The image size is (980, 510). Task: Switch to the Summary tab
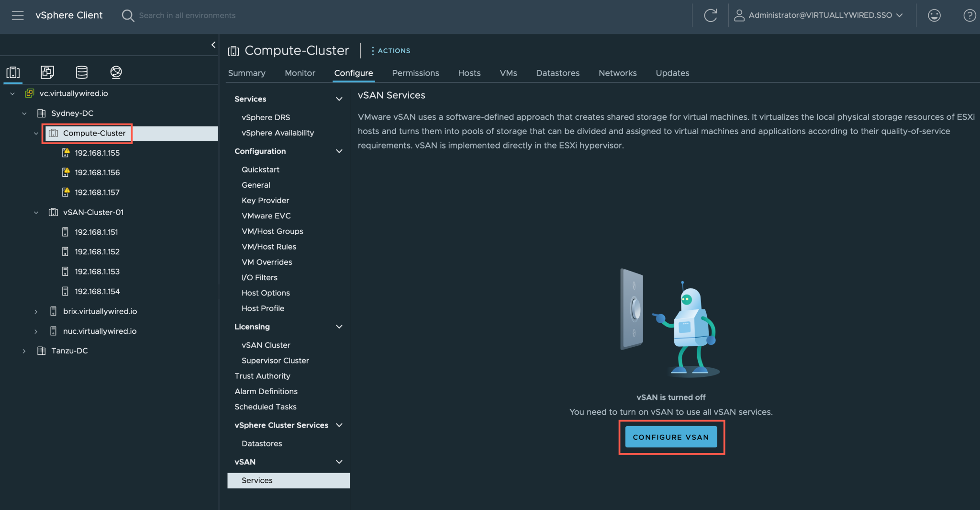[246, 73]
